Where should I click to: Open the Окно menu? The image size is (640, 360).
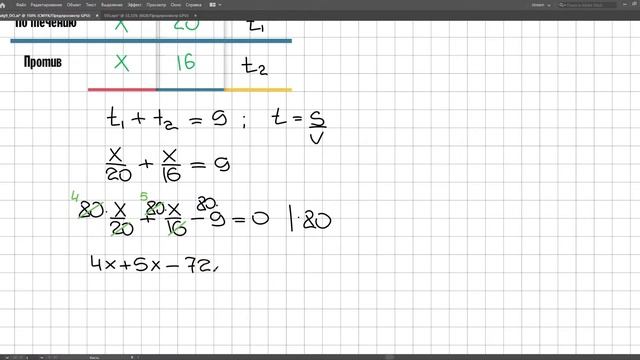coord(176,5)
